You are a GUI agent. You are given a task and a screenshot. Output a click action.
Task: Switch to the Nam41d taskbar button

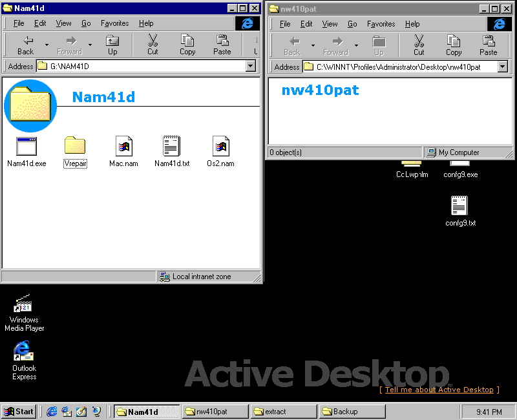coord(147,412)
